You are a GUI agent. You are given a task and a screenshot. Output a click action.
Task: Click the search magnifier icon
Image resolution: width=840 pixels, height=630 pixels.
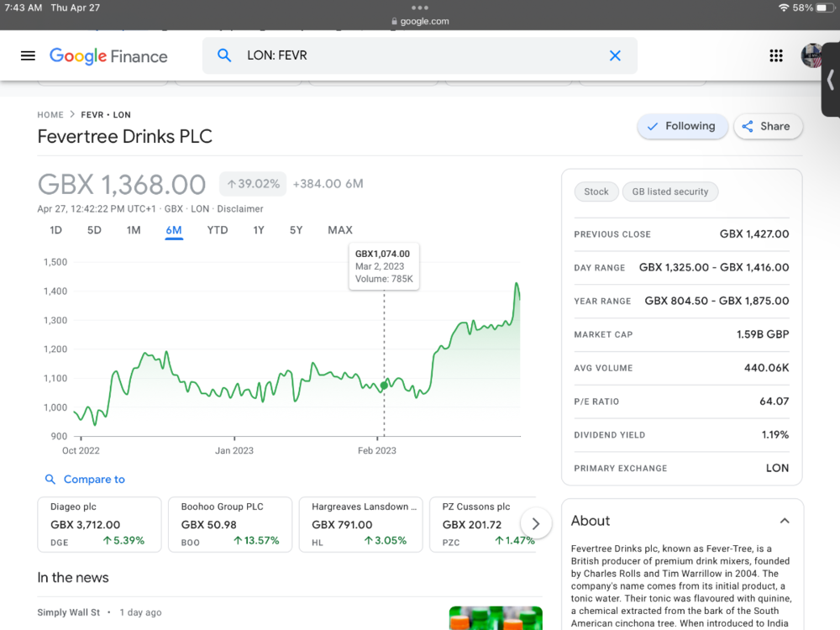point(224,55)
